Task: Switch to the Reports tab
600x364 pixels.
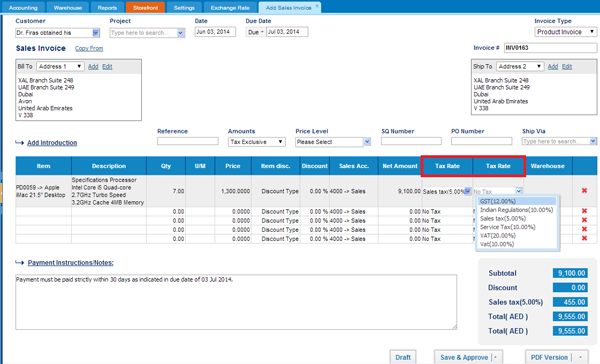Action: tap(107, 8)
